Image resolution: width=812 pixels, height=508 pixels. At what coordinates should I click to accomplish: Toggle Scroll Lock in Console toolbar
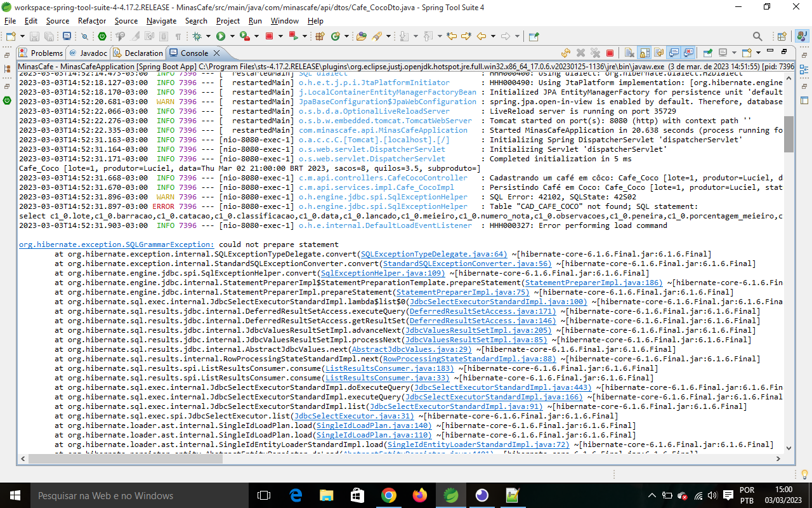click(x=644, y=53)
